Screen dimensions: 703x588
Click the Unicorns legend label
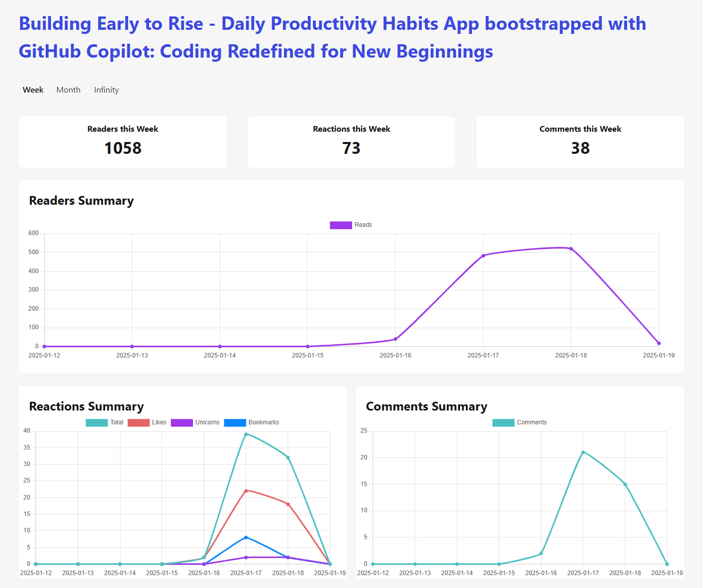pos(207,422)
